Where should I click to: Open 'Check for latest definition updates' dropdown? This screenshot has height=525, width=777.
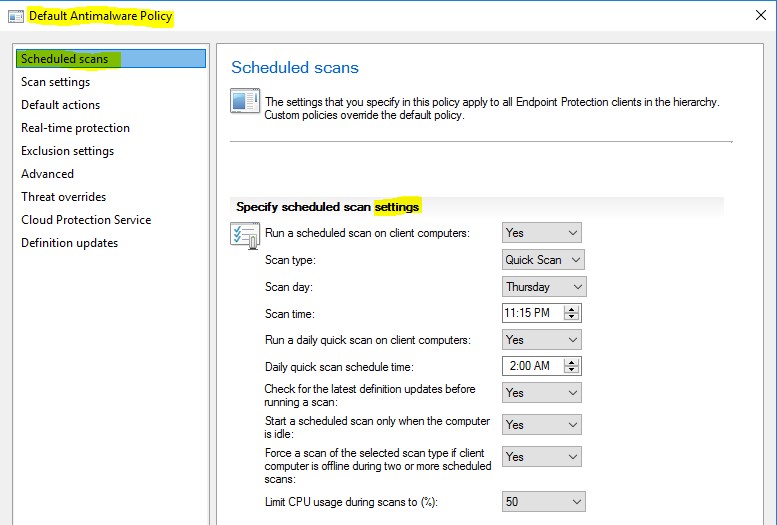point(542,393)
